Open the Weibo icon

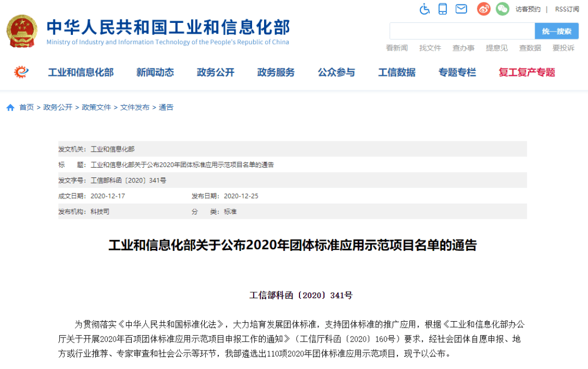483,9
